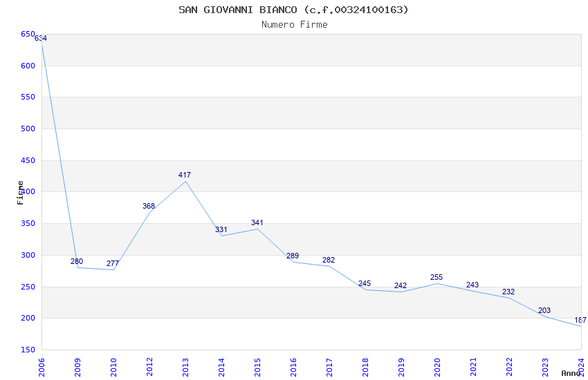This screenshot has height=380, width=588.
Task: Click the x-axis year label 2013
Action: 185,368
